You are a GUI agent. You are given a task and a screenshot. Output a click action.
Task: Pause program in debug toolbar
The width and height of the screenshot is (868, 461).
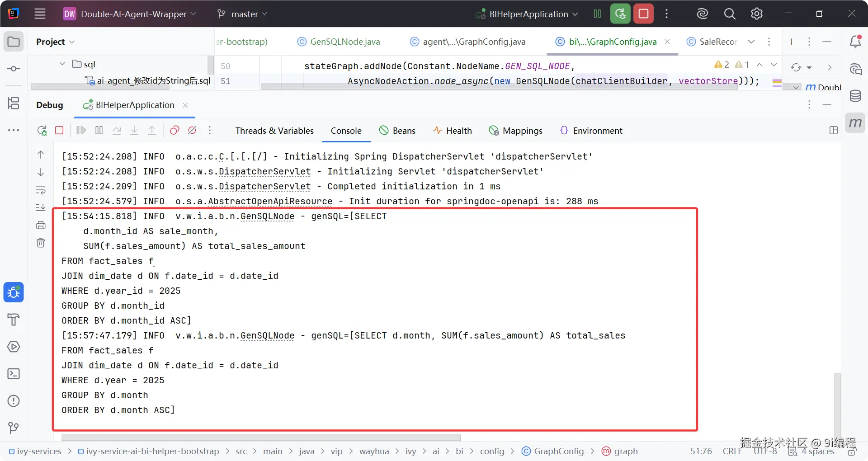(99, 130)
